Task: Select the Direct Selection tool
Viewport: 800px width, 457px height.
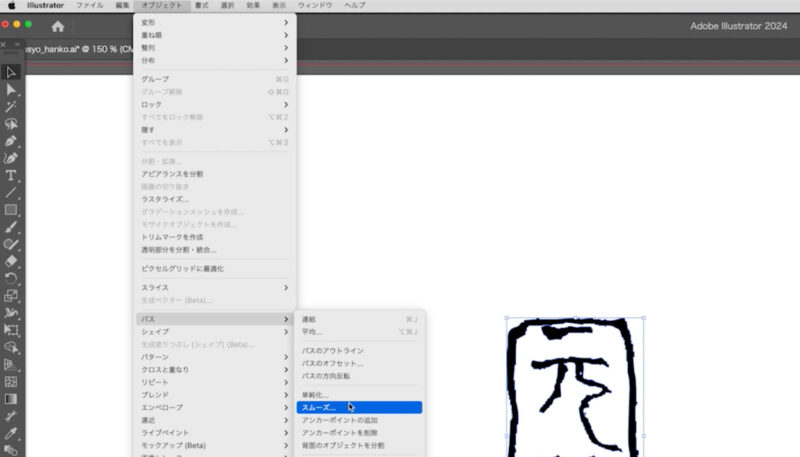Action: point(11,90)
